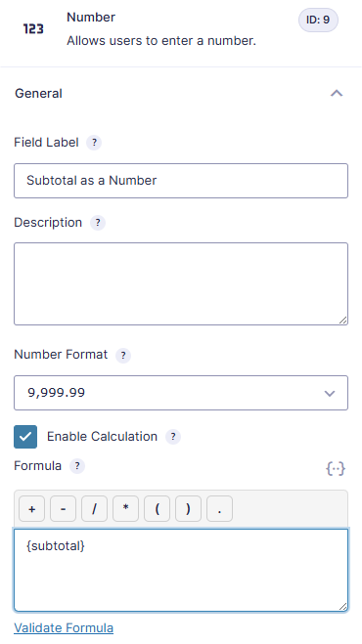The width and height of the screenshot is (362, 644).
Task: Open the merge tag selector icon beside Formula
Action: [336, 469]
